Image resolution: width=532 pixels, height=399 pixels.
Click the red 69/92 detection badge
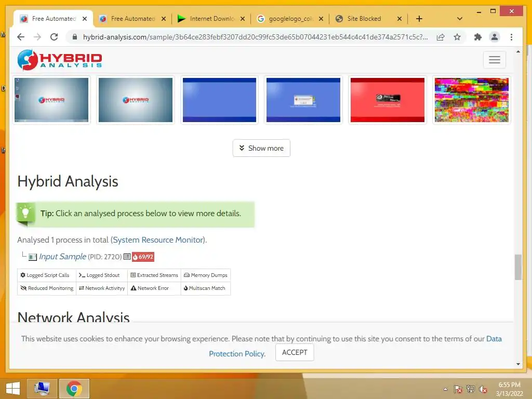143,257
